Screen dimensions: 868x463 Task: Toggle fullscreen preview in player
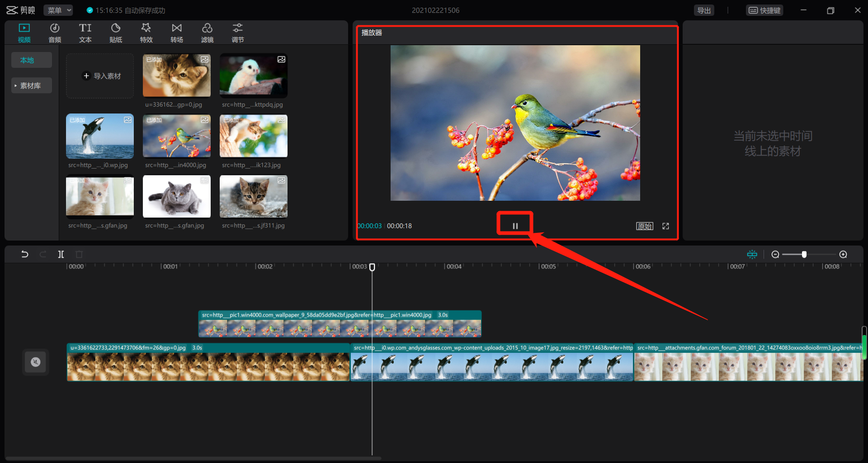(x=665, y=226)
